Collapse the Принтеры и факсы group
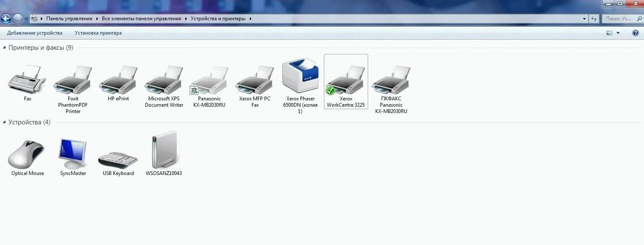This screenshot has width=644, height=245. 4,48
